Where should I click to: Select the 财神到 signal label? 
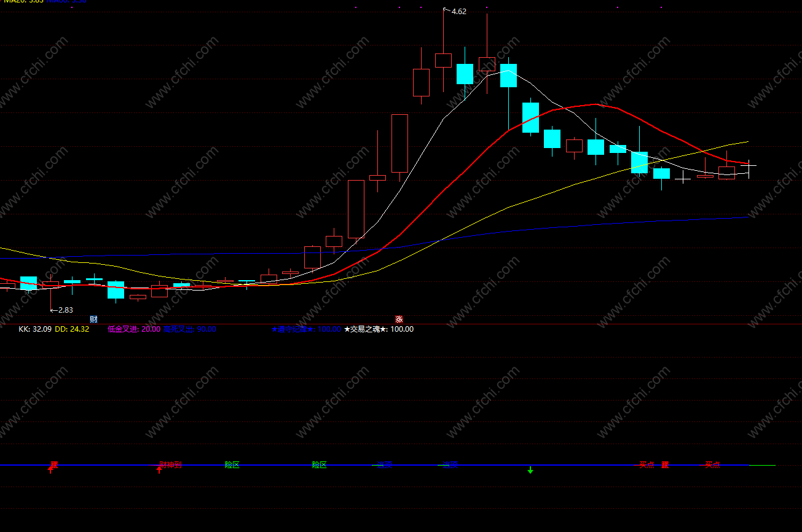(x=170, y=465)
